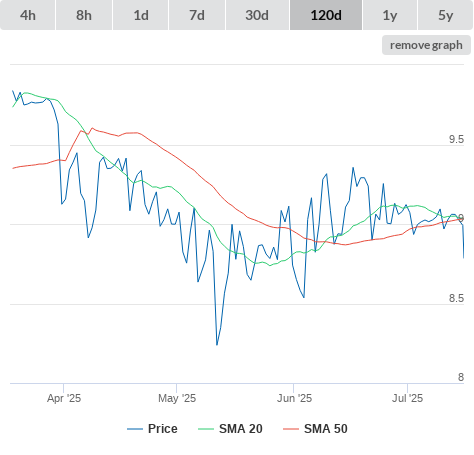Switch chart to 30d range
This screenshot has width=474, height=455.
(x=257, y=15)
